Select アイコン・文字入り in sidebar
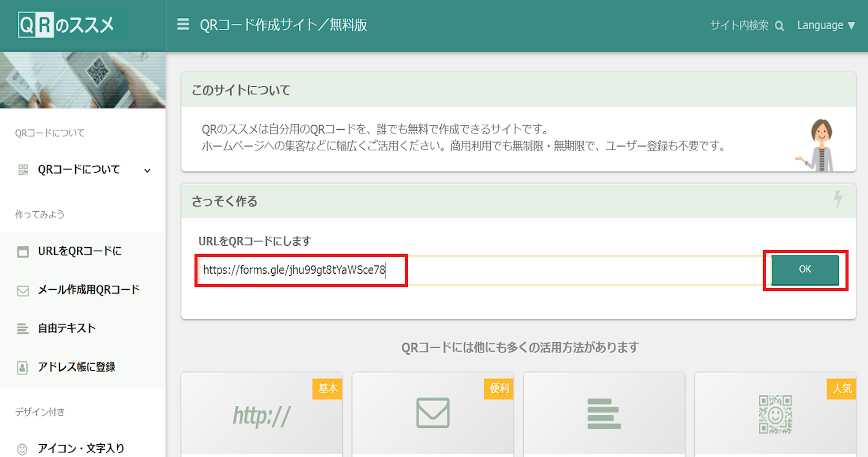 point(81,448)
